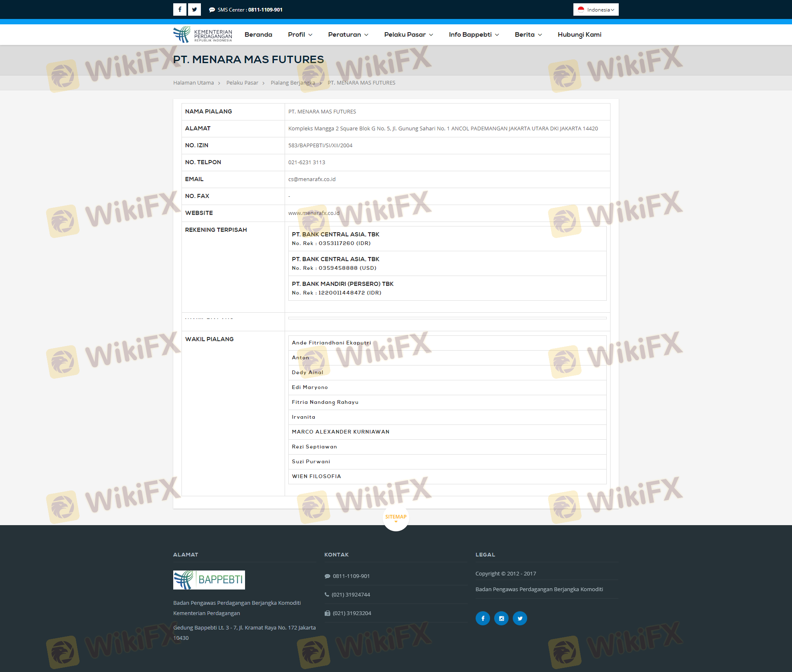Select the WIEN FILOSOFIA row
Image resolution: width=792 pixels, height=672 pixels.
click(x=447, y=477)
